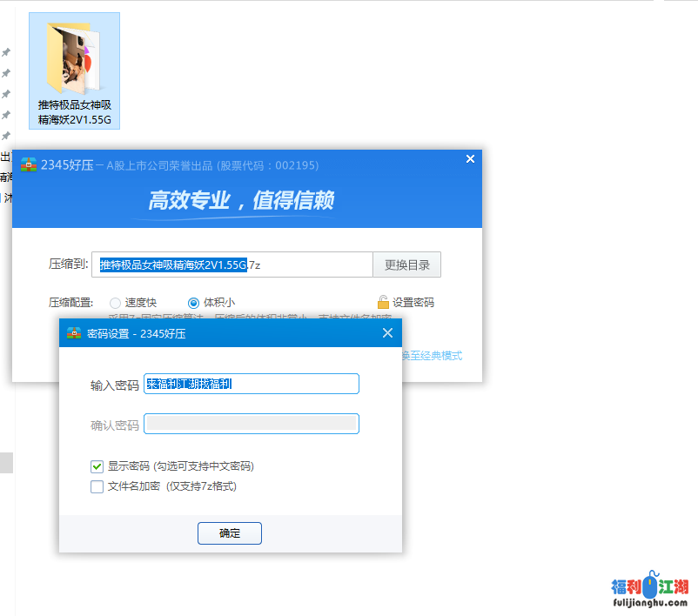Enable the 文件名加密 checkbox
The height and width of the screenshot is (616, 698).
point(97,486)
